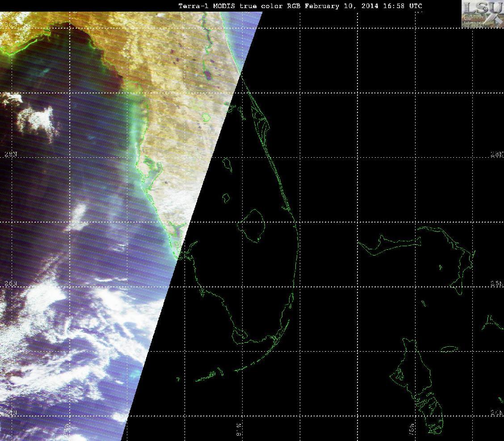This screenshot has height=441, width=504.
Task: Click the 78W longitude label at the bottom
Action: click(412, 429)
